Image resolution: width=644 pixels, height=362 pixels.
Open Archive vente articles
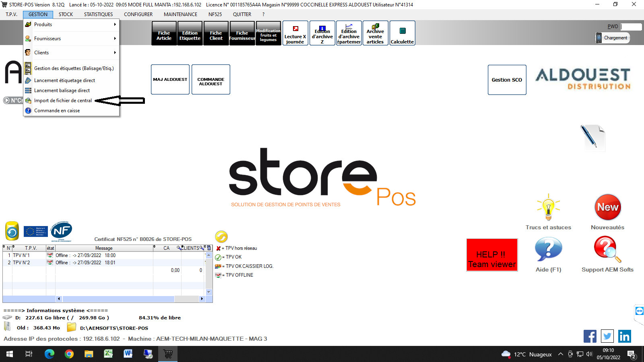coord(375,33)
